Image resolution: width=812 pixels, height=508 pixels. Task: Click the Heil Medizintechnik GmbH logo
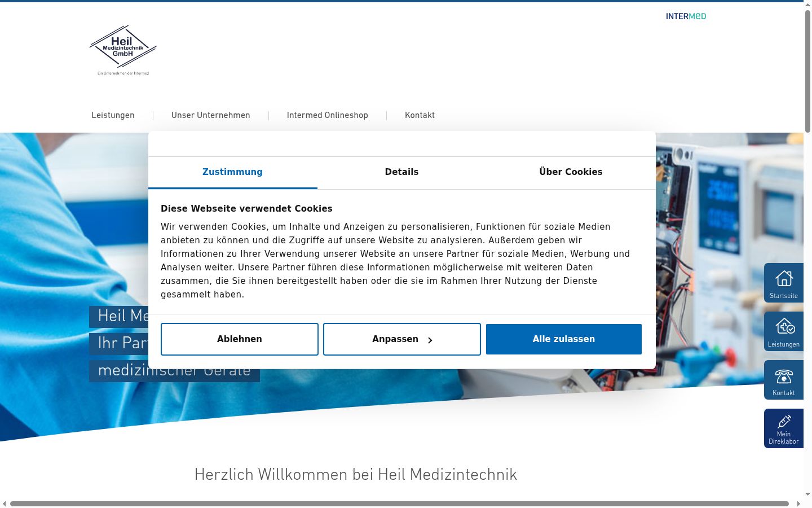[x=123, y=50]
